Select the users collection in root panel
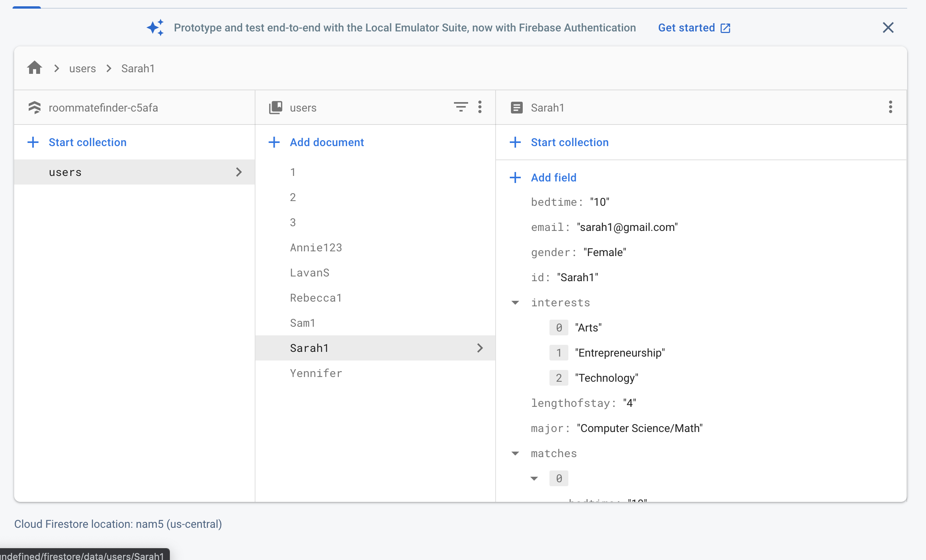The image size is (926, 560). [65, 172]
